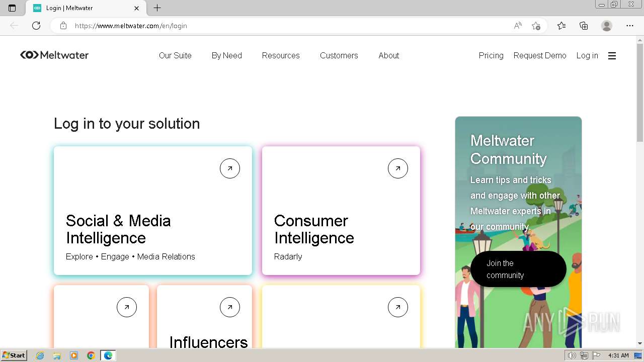
Task: Open the Action Center flag icon
Action: 596,355
